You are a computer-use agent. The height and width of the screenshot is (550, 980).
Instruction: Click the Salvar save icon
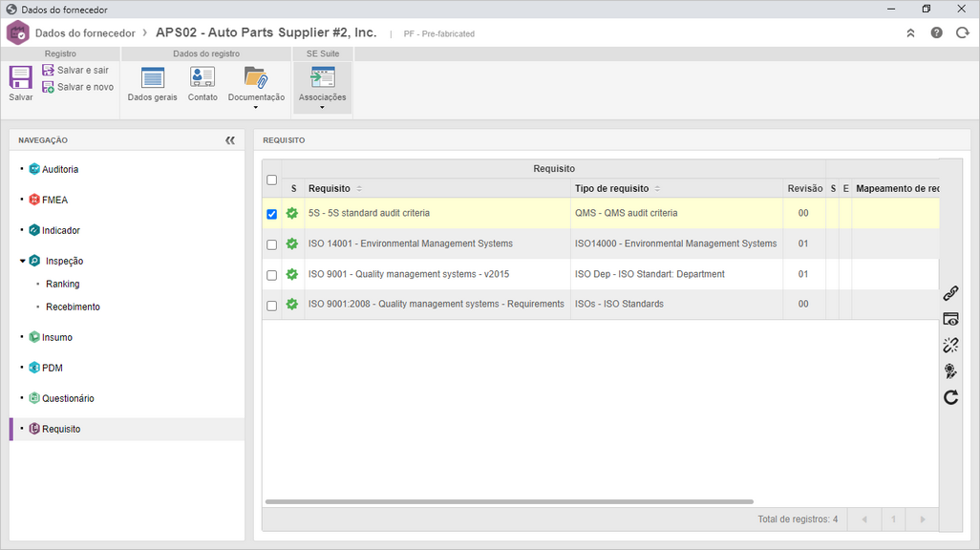click(x=21, y=77)
